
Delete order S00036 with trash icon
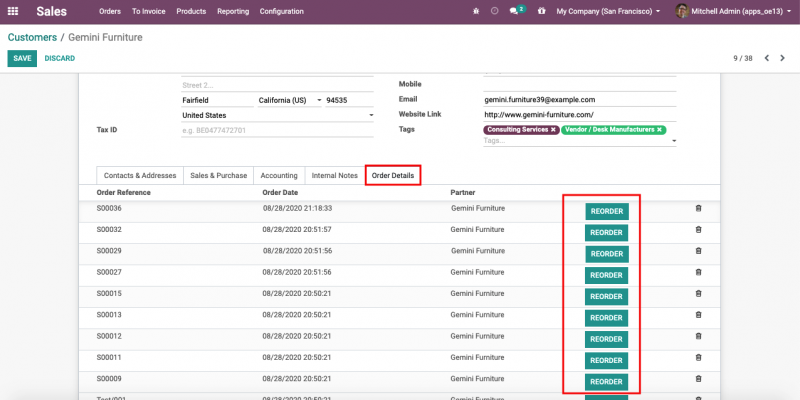tap(698, 208)
